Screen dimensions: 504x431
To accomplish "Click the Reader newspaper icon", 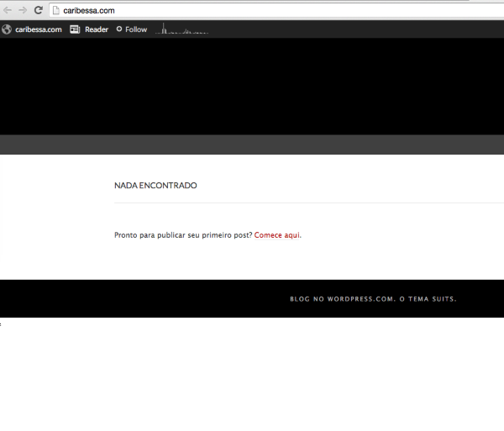I will (75, 29).
